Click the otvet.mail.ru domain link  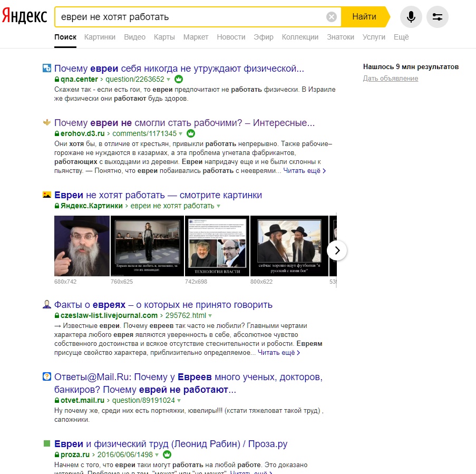point(82,401)
